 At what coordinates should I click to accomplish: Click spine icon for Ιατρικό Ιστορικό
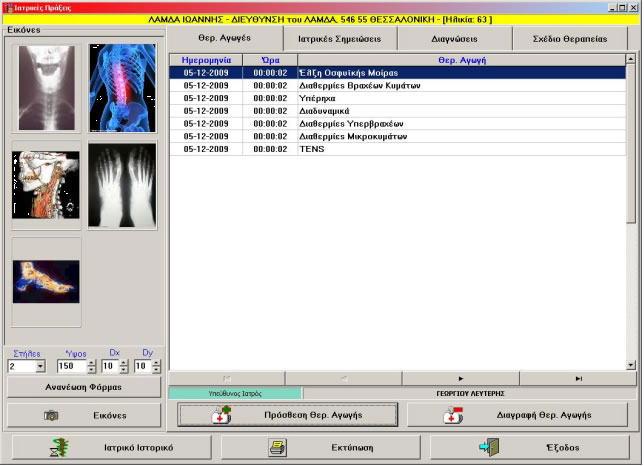pyautogui.click(x=59, y=448)
